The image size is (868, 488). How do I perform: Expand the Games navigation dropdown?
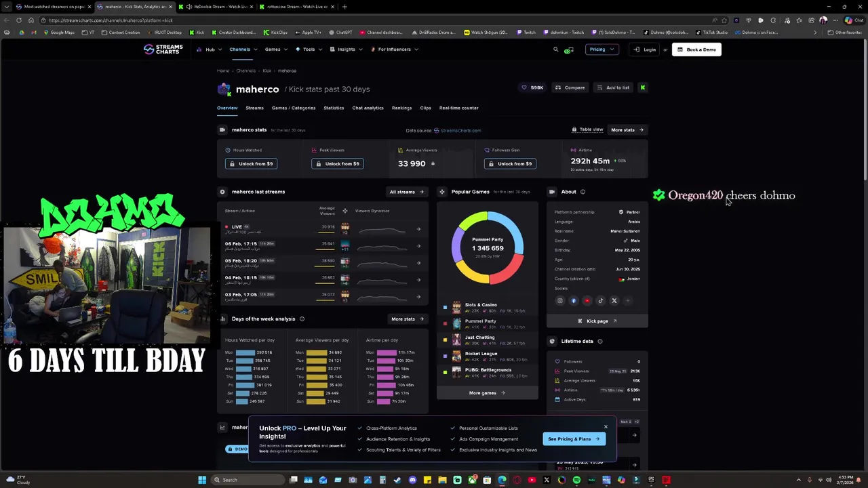(275, 49)
